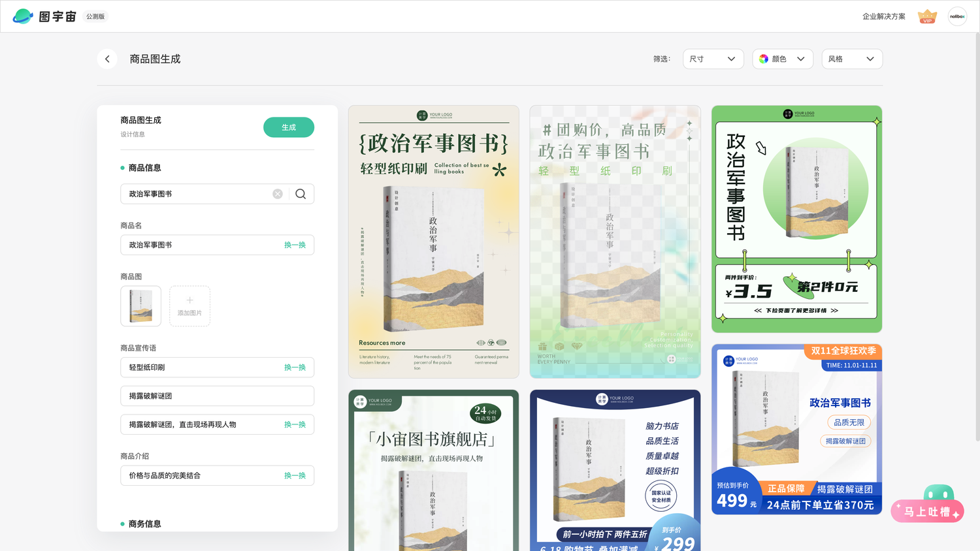Click the 马上吐槽 feedback button

[927, 512]
